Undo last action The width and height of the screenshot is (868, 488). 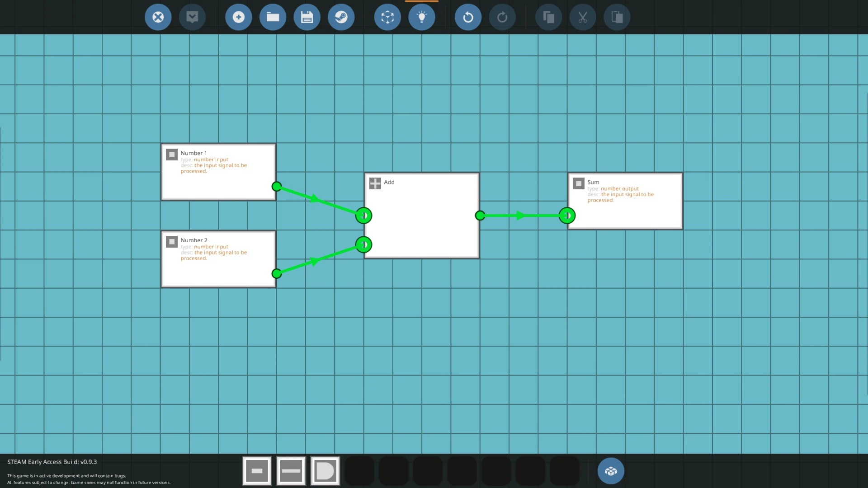coord(468,17)
